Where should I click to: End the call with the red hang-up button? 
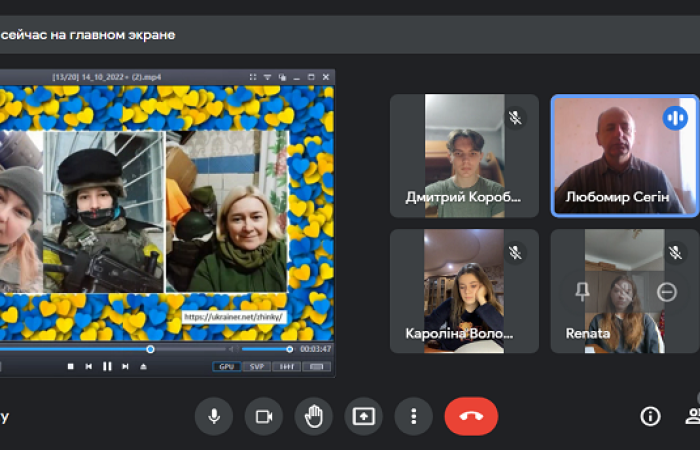click(471, 416)
